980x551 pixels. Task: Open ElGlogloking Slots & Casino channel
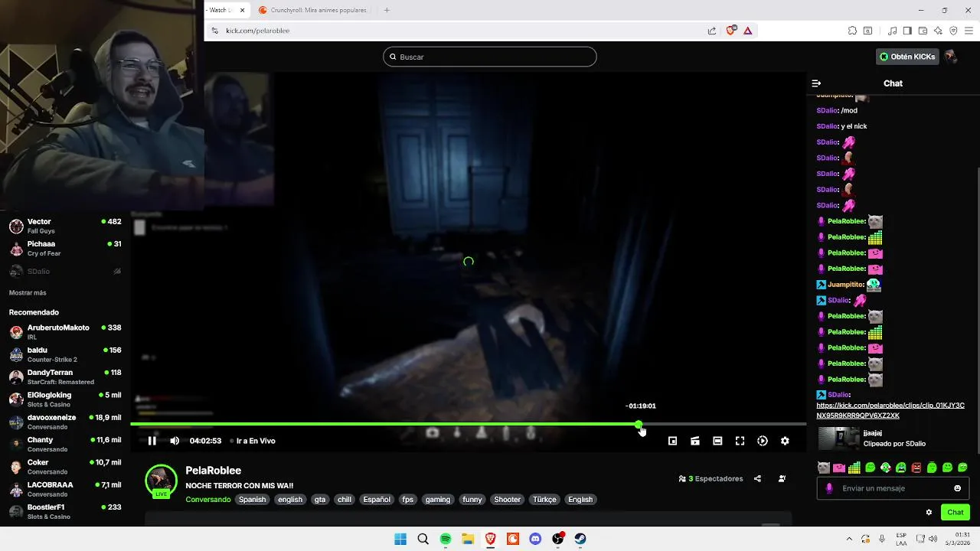[65, 399]
